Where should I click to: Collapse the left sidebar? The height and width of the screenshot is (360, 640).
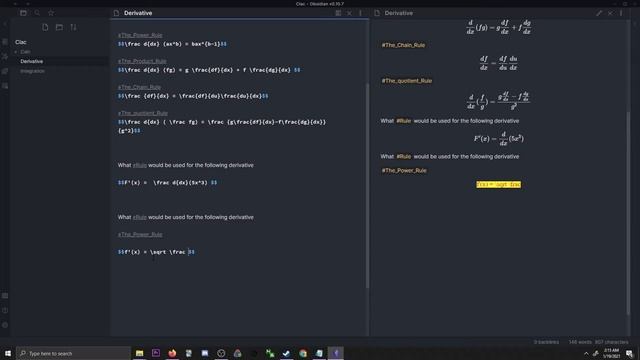(5, 24)
